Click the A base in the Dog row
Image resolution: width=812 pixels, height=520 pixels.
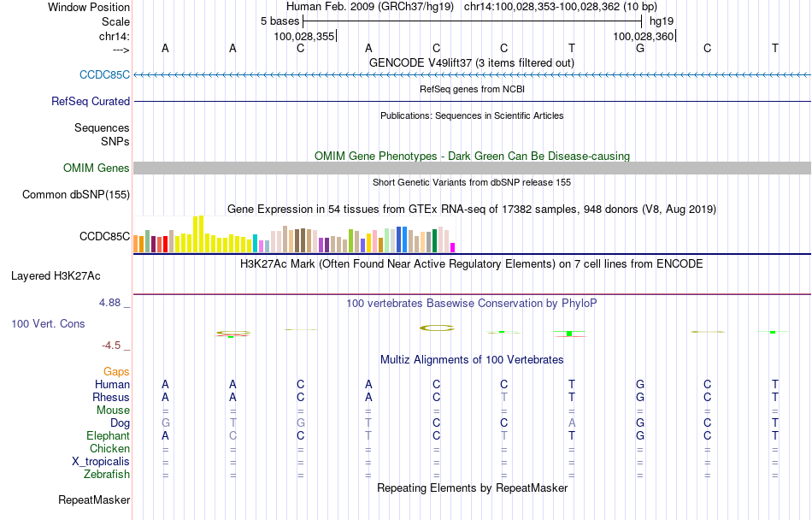point(572,422)
